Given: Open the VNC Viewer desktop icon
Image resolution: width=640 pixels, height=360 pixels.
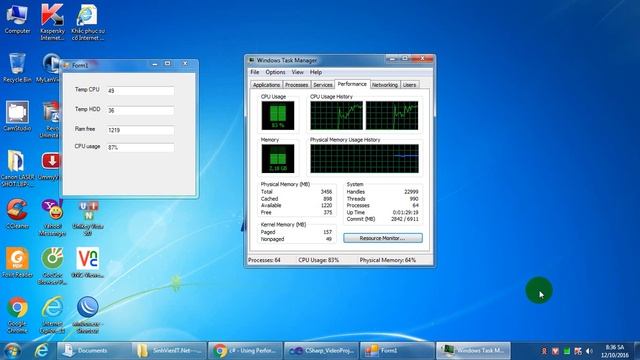Looking at the screenshot, I should (x=87, y=262).
